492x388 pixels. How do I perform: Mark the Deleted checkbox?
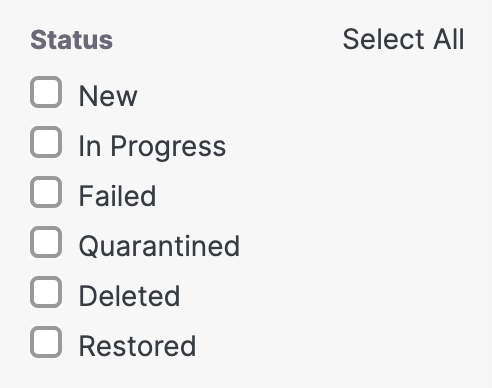tap(46, 292)
